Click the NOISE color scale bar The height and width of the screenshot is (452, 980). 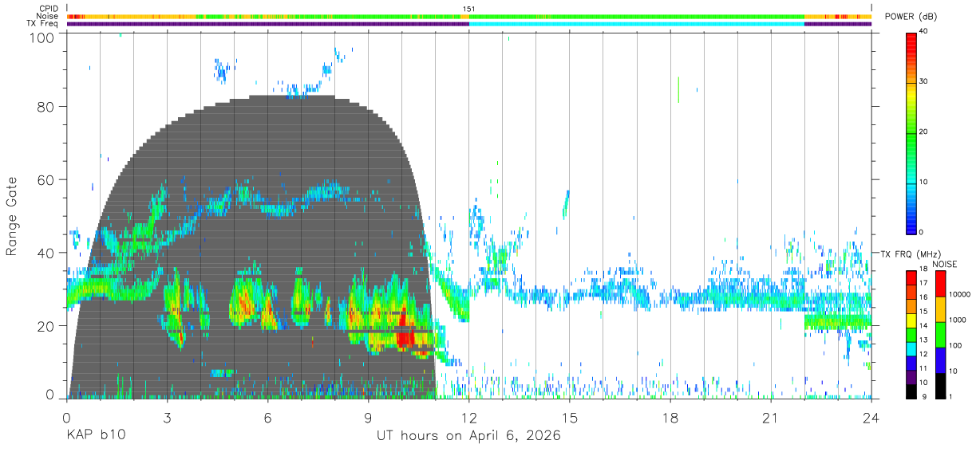tap(941, 334)
